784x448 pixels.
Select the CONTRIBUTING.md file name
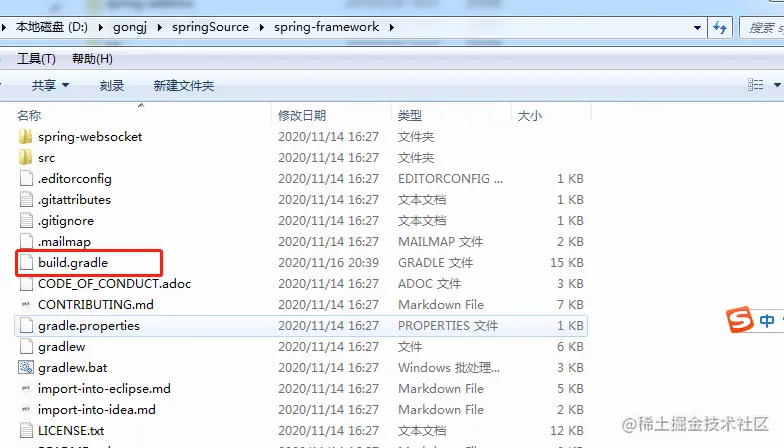[96, 304]
